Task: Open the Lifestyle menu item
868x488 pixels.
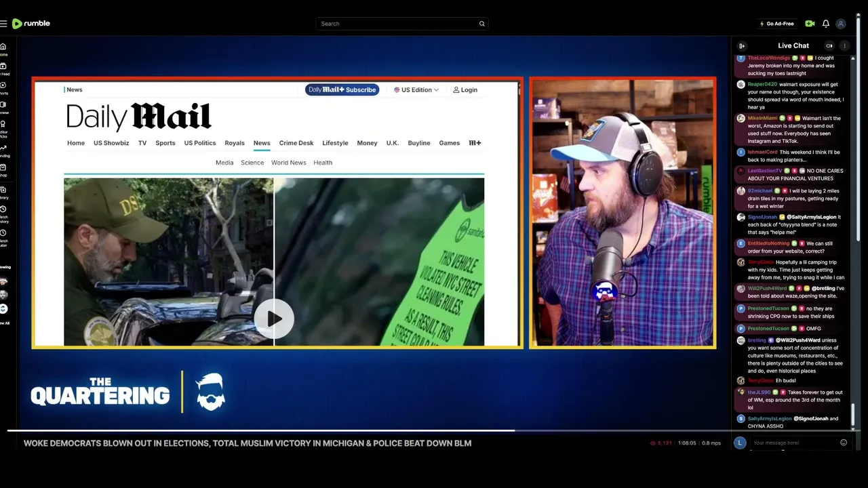Action: pos(335,143)
